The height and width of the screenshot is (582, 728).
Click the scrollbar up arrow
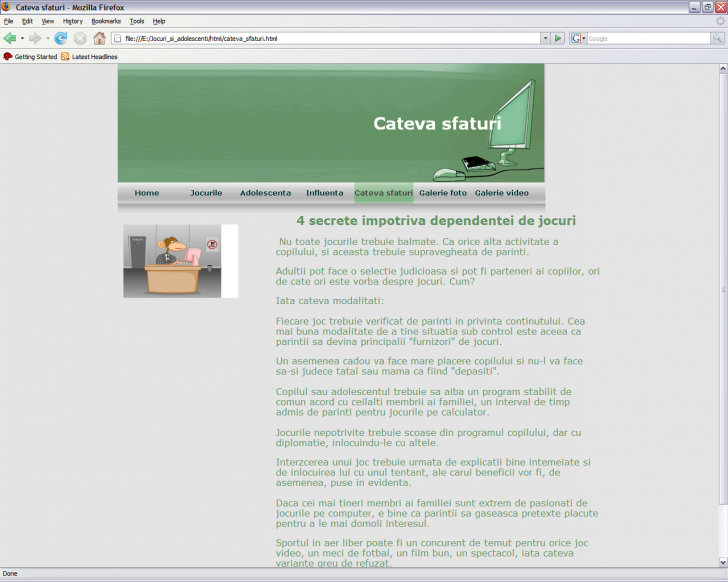723,68
